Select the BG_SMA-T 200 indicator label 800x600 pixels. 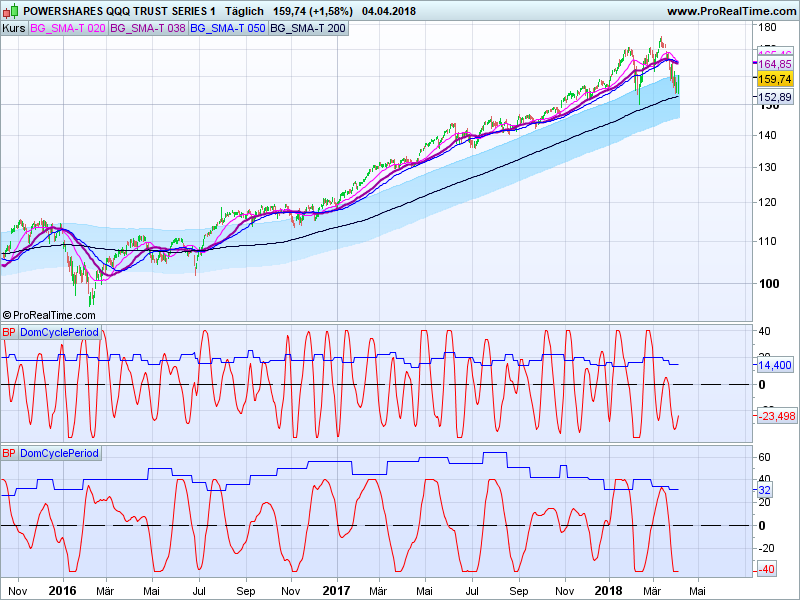point(308,28)
